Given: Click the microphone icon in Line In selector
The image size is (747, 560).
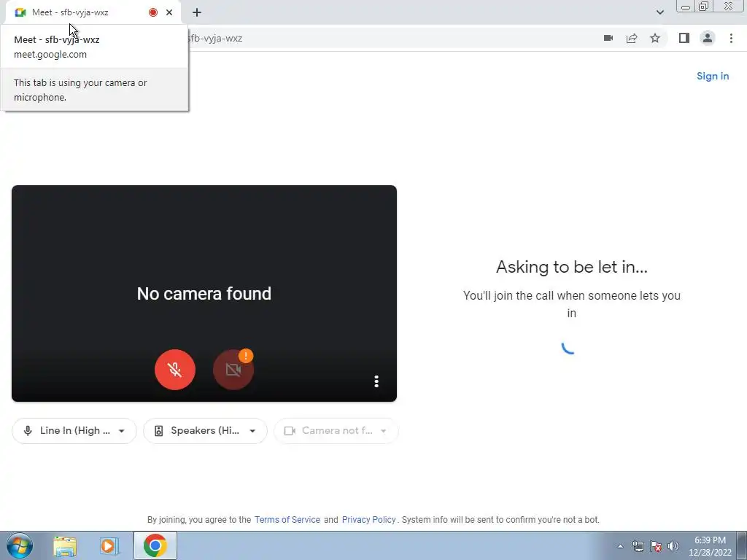Looking at the screenshot, I should (28, 431).
